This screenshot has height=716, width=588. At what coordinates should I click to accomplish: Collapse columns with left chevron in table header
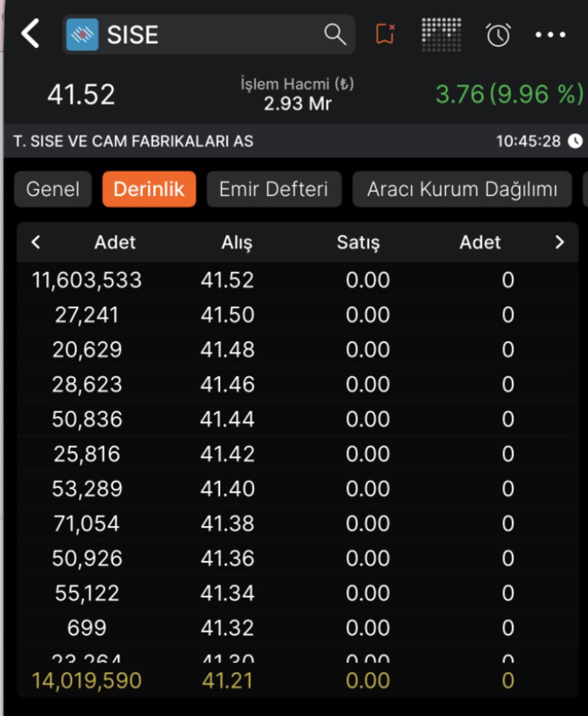click(36, 242)
